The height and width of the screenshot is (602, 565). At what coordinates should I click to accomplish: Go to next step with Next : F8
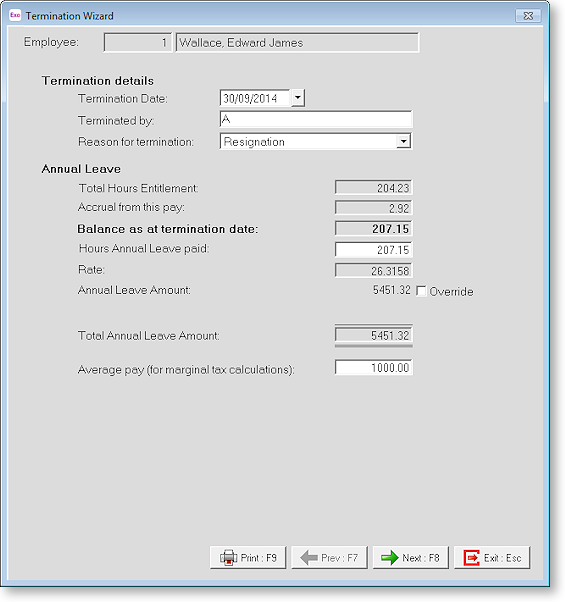click(410, 557)
